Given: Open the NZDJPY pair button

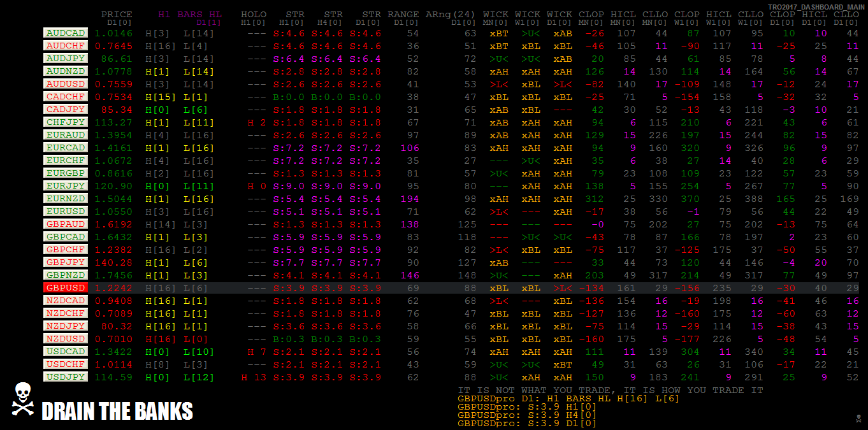Looking at the screenshot, I should coord(65,326).
